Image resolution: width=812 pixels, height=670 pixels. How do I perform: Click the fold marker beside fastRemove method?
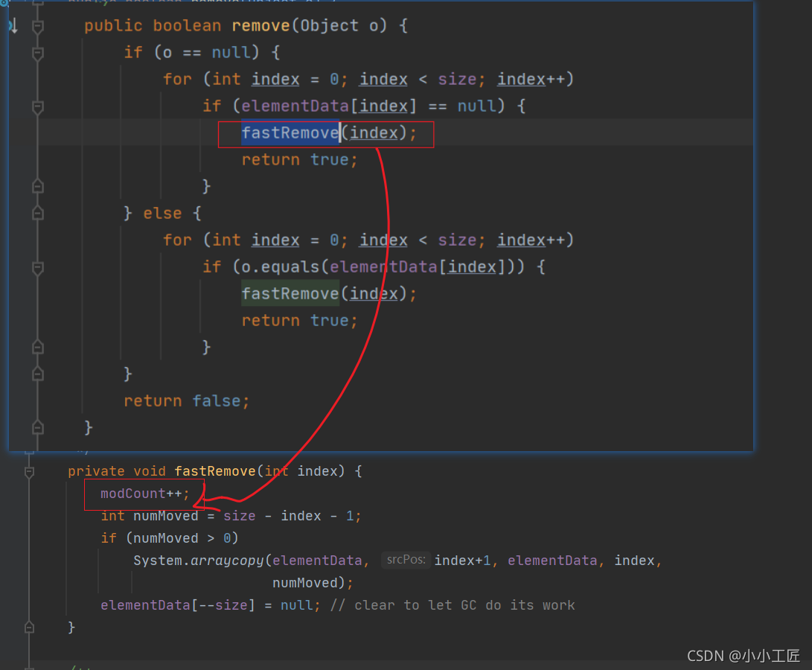click(28, 470)
